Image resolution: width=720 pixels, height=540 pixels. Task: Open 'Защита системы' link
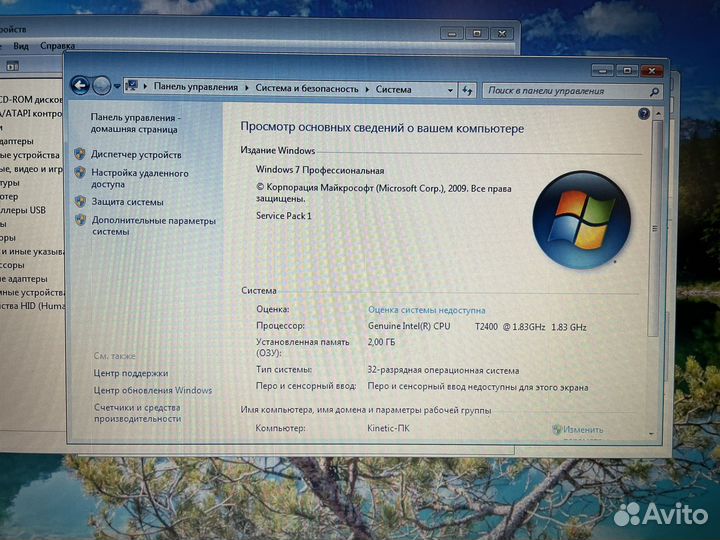pyautogui.click(x=127, y=202)
